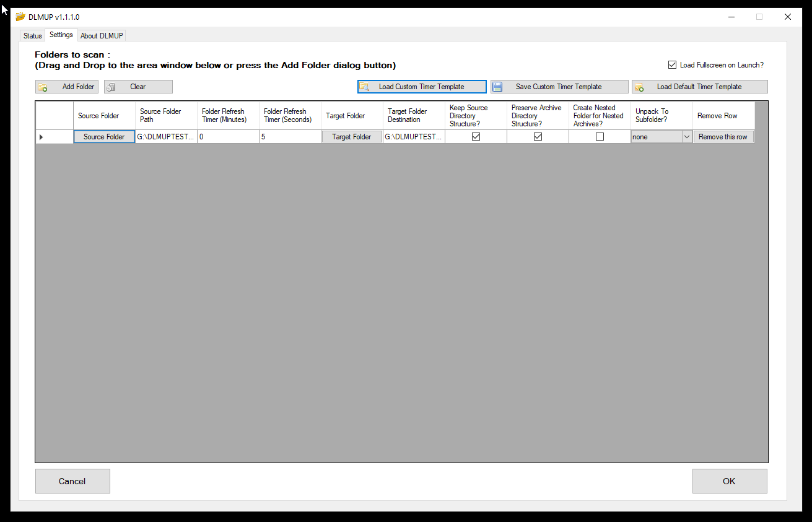The height and width of the screenshot is (522, 812).
Task: Open the About DLMUP tab
Action: [x=102, y=36]
